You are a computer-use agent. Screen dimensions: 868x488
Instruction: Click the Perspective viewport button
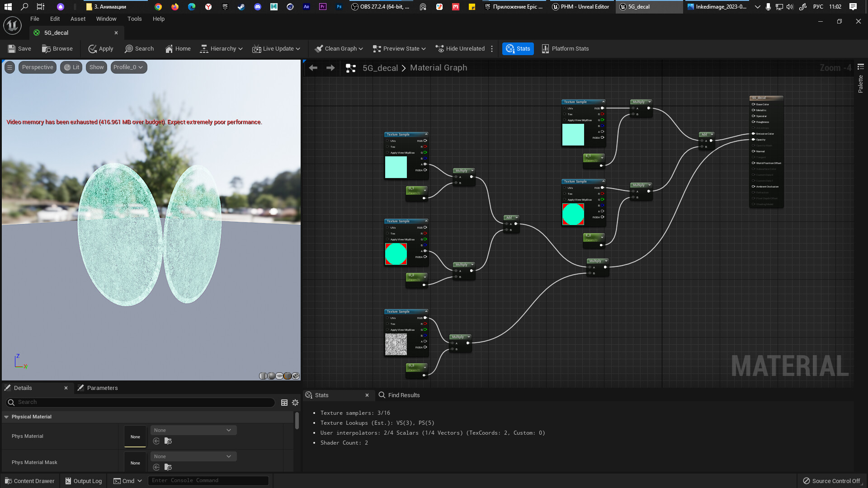point(38,67)
